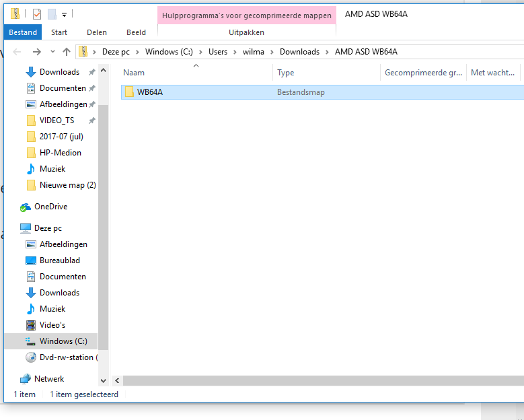Click the sidebar scroll down arrow

pyautogui.click(x=104, y=381)
